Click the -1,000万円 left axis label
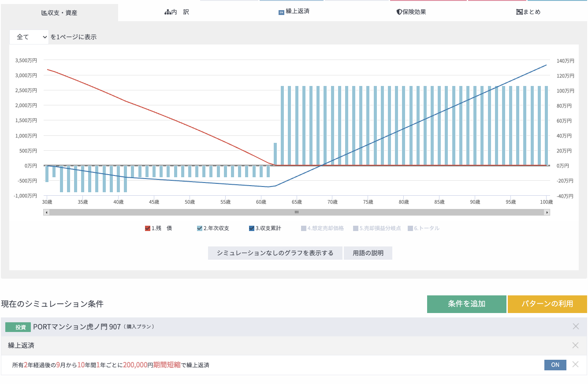This screenshot has width=588, height=384. (x=25, y=196)
